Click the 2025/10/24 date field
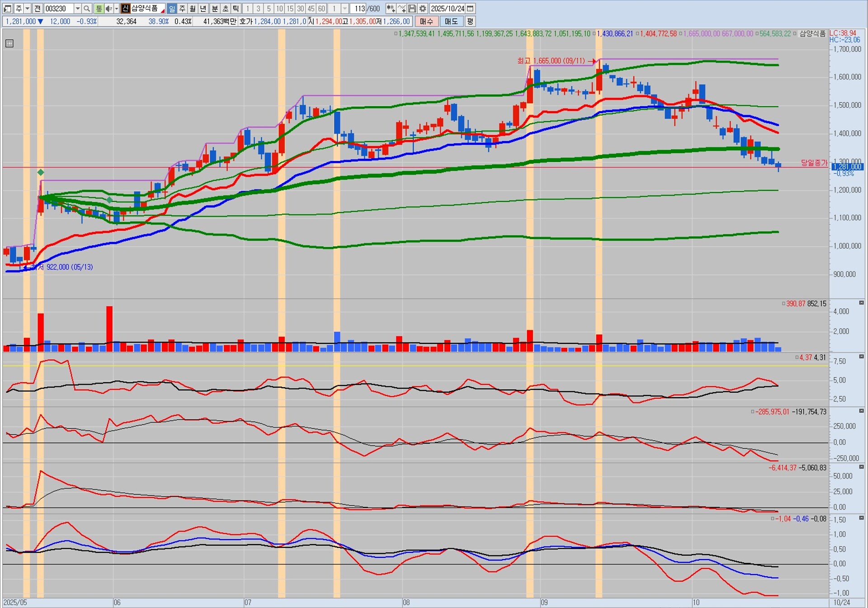Screen dimensions: 868x608 tap(447, 9)
